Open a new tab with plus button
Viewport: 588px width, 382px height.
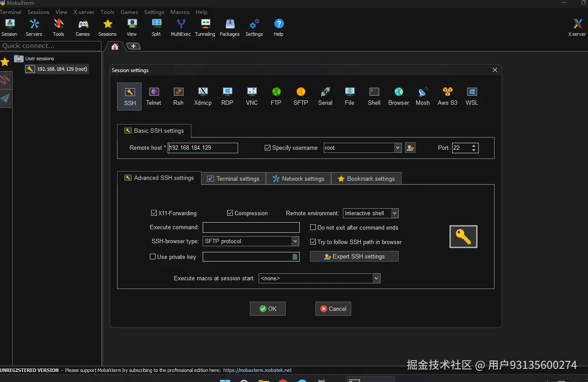(133, 46)
